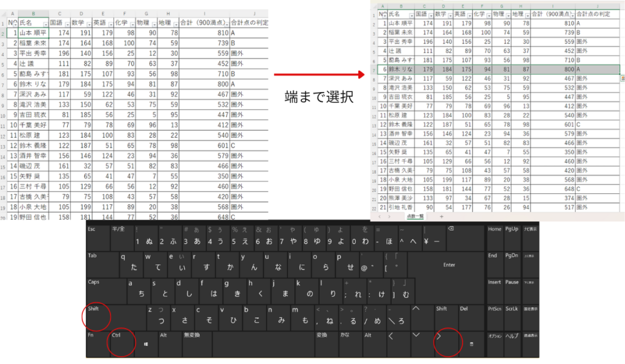Select cell 山本 順平 in the left spreadsheet
This screenshot has height=364, width=625.
(33, 32)
